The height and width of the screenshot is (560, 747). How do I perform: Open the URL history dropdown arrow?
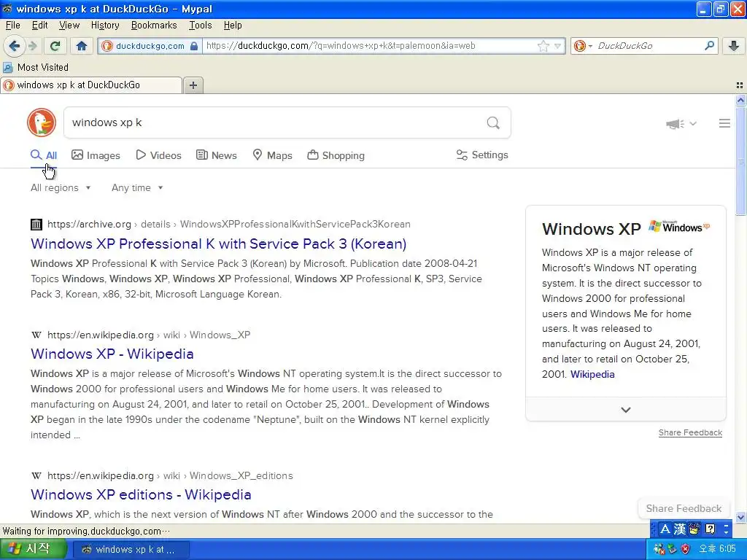point(558,46)
